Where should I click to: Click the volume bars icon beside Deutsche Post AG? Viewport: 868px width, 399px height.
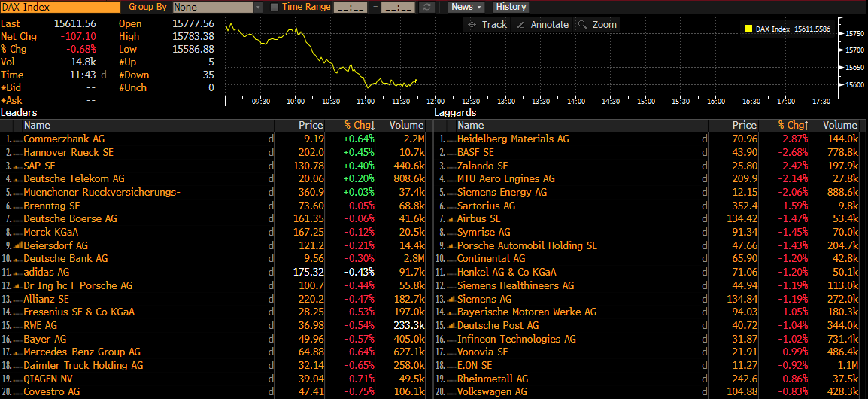(451, 325)
